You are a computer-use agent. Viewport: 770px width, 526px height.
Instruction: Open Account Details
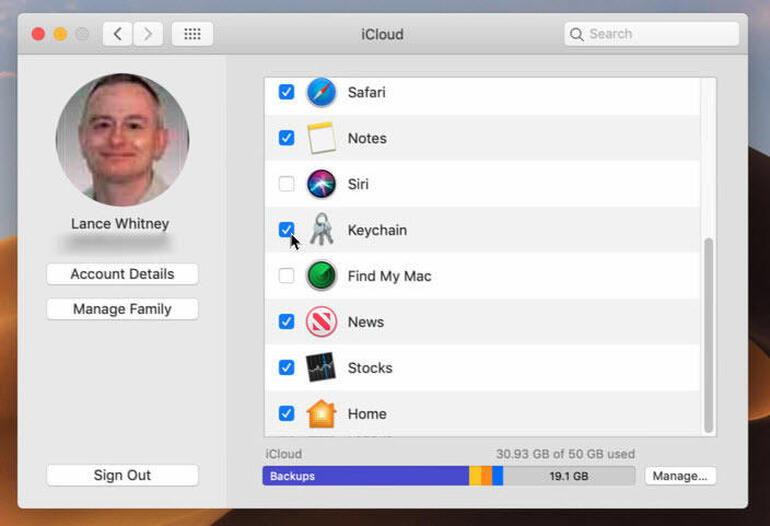(x=122, y=274)
